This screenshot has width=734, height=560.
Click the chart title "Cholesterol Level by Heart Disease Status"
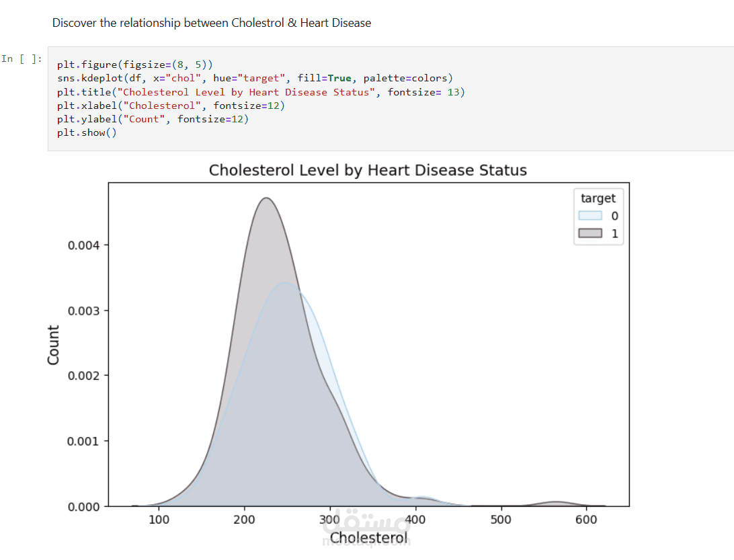(x=368, y=170)
